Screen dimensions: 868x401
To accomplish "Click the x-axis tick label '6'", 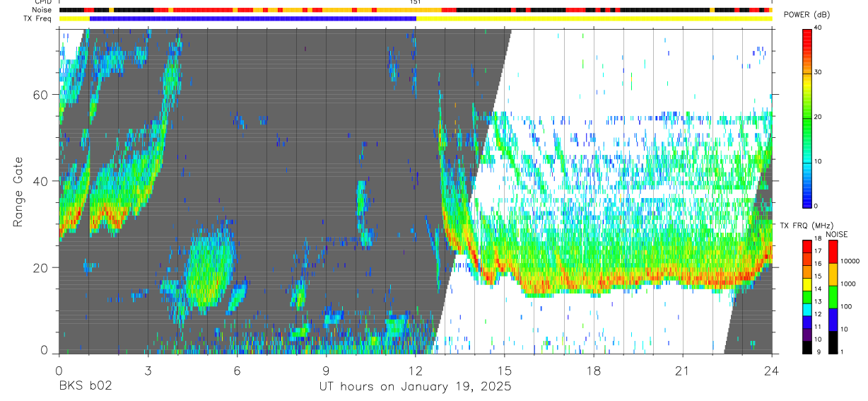I will click(x=237, y=371).
